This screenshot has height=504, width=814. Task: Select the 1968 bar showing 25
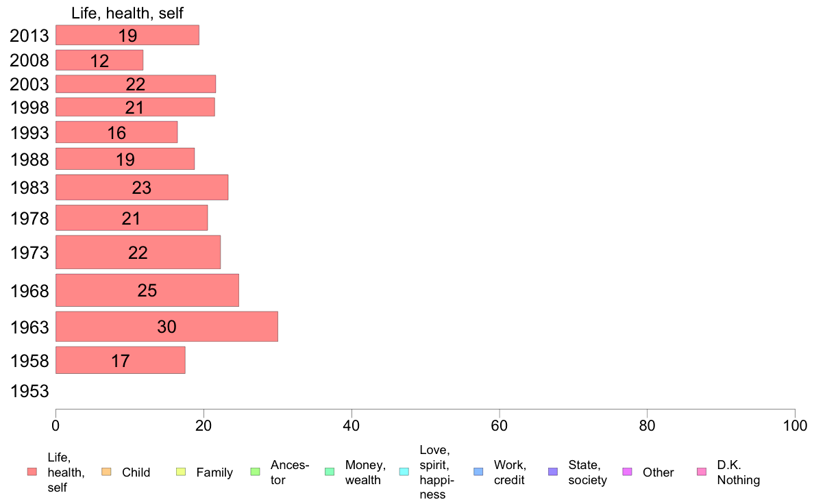[147, 290]
